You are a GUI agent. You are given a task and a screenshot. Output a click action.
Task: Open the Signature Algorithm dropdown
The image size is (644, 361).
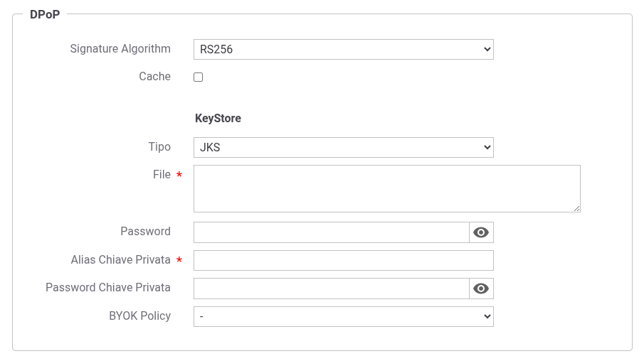click(x=343, y=49)
